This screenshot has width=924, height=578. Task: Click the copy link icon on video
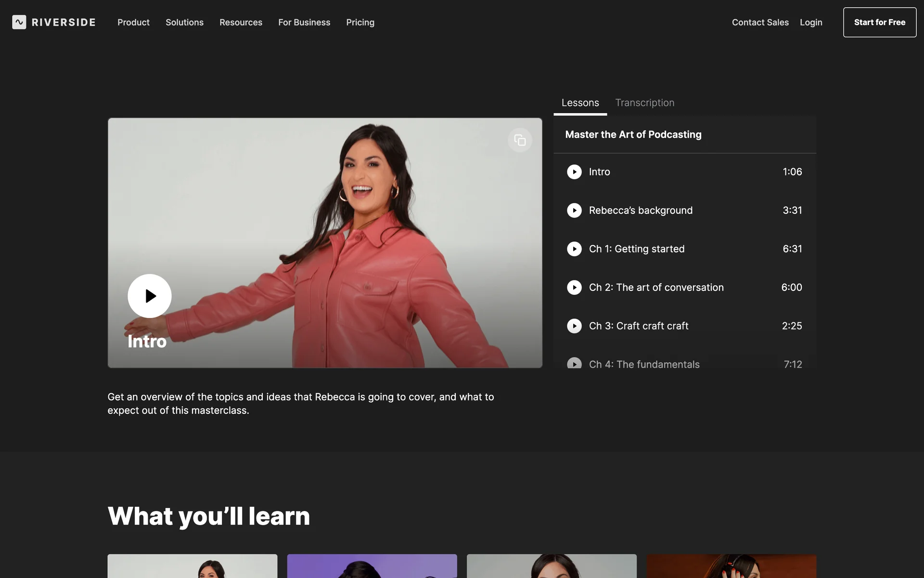(x=520, y=140)
